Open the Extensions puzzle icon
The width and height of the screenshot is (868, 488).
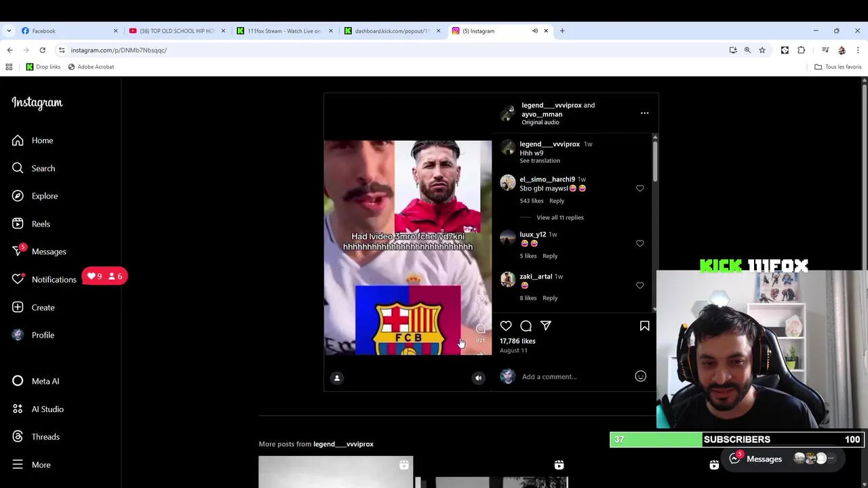tap(801, 50)
